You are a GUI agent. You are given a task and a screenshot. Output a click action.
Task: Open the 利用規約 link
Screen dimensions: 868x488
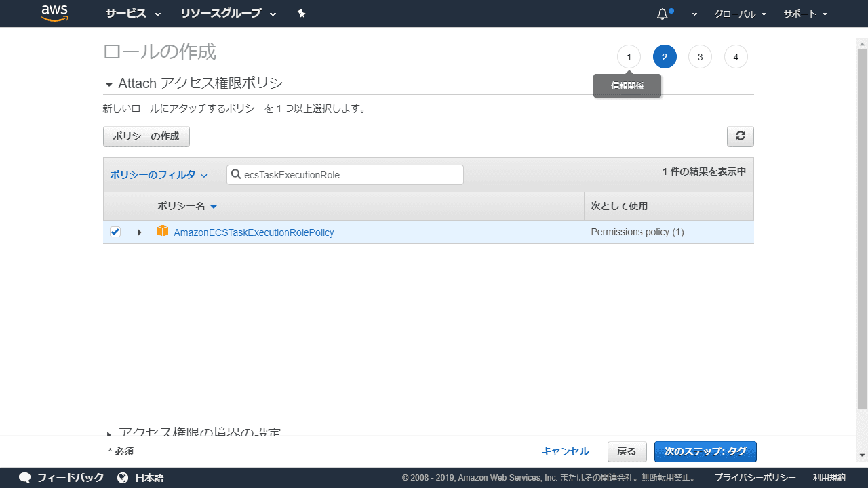pos(829,478)
